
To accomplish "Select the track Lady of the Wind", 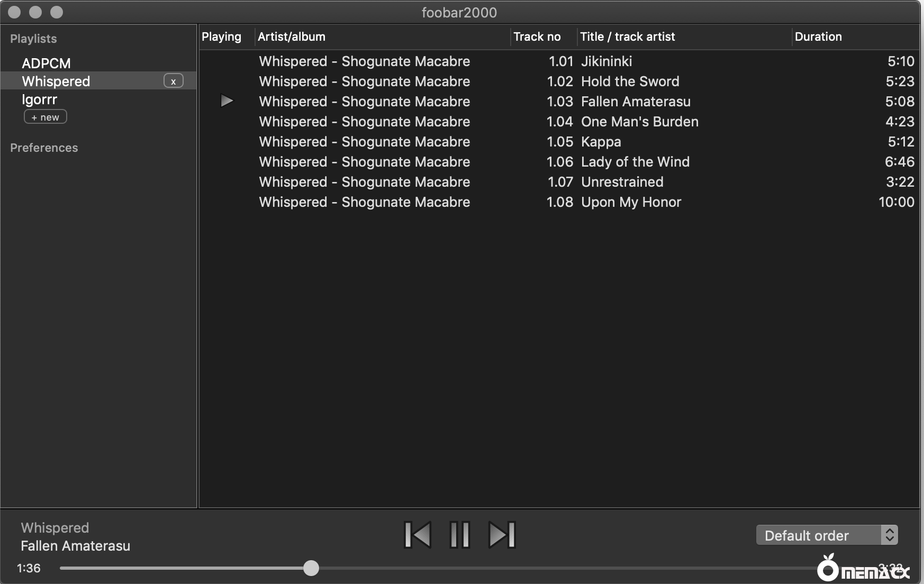I will tap(635, 162).
